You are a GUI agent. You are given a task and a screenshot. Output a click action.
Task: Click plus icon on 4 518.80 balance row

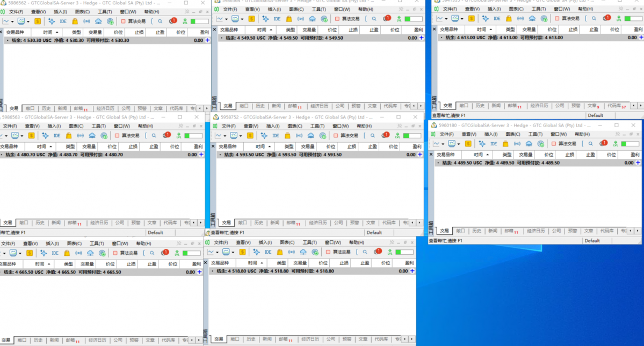[412, 271]
